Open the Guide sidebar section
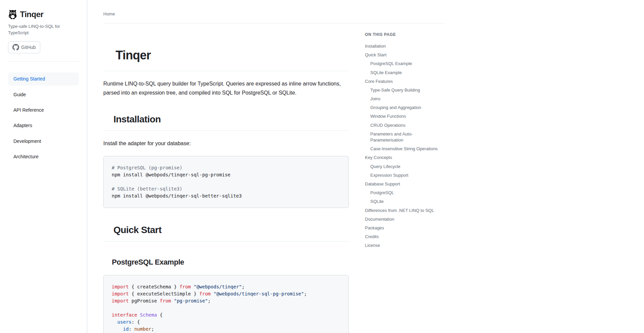The width and height of the screenshot is (644, 333). click(20, 95)
